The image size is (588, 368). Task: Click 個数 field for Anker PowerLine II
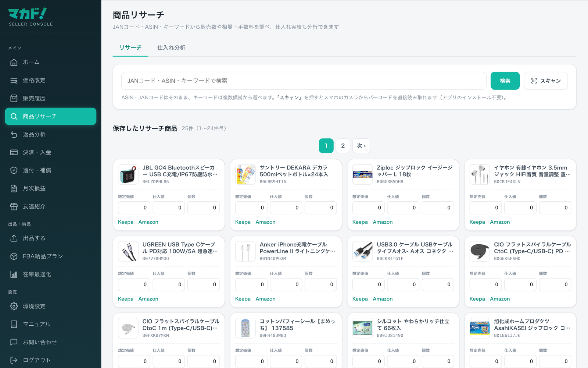click(x=320, y=284)
